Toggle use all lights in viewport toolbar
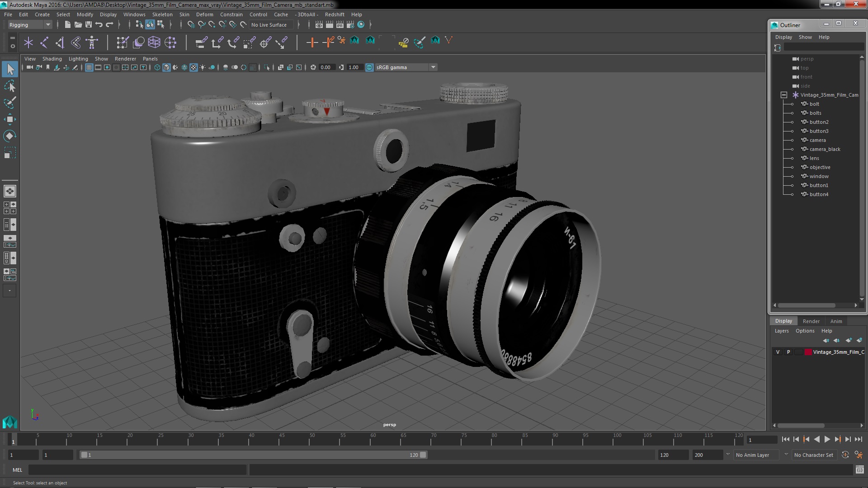Viewport: 868px width, 488px height. (x=203, y=67)
